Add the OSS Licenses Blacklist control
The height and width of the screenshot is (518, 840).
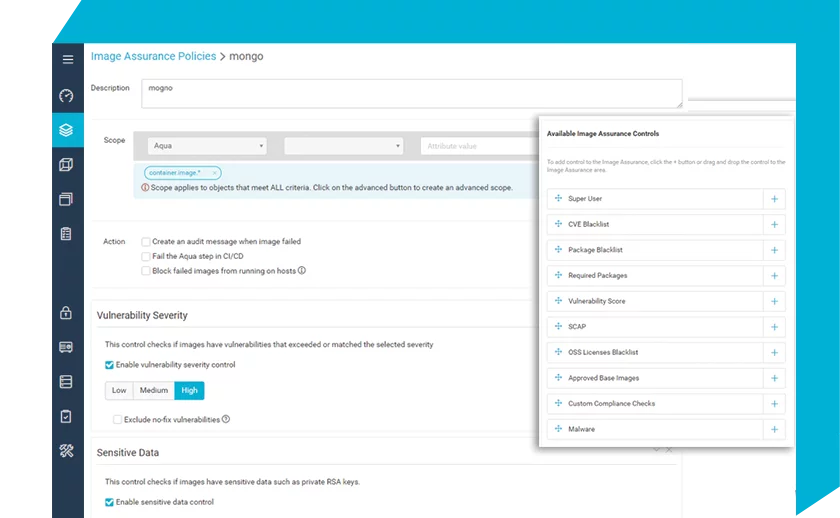pyautogui.click(x=774, y=353)
